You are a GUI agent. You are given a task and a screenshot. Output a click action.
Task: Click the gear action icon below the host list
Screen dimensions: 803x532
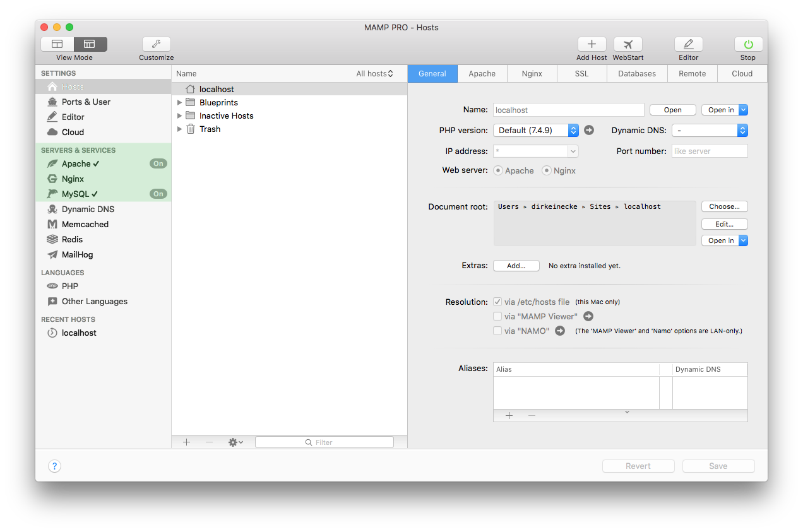pyautogui.click(x=234, y=442)
